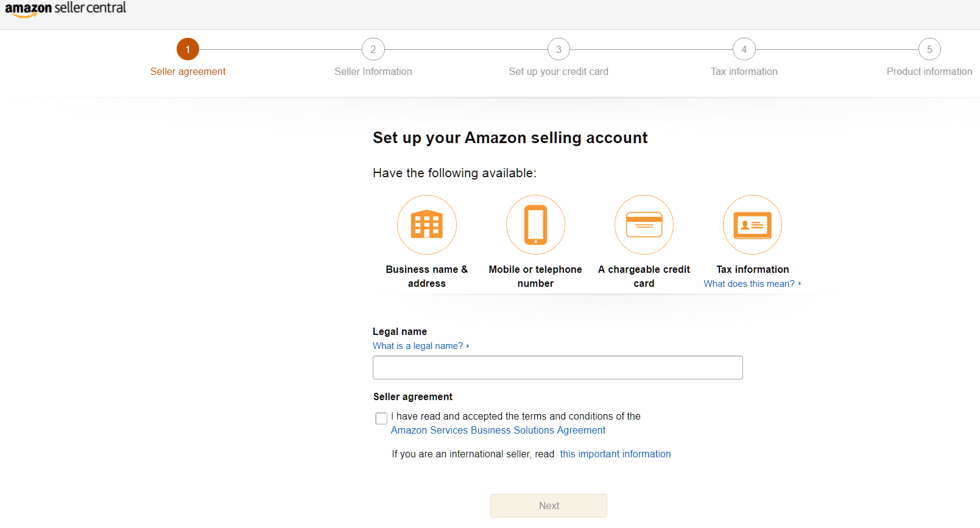
Task: Open the Amazon Services Business Solutions Agreement link
Action: click(498, 430)
